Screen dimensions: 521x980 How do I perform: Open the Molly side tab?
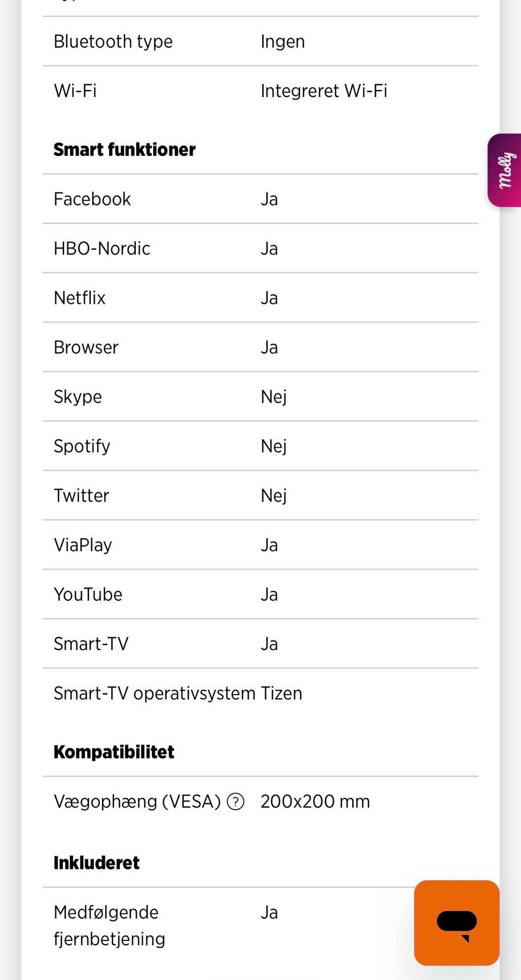pos(505,170)
